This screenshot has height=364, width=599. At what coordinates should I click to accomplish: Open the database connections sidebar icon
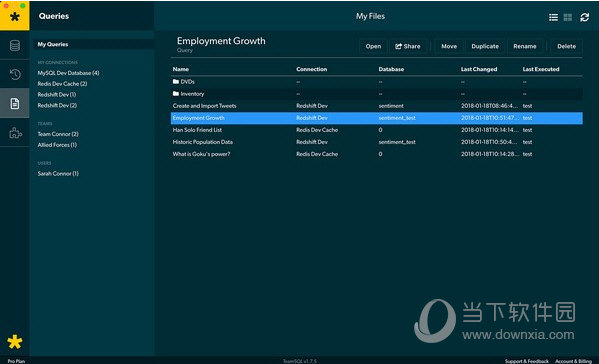coord(15,45)
